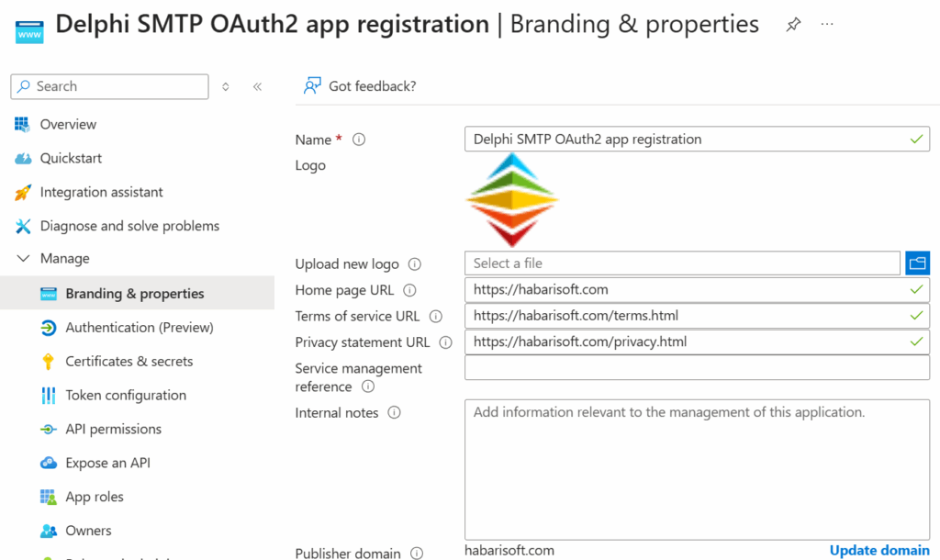The width and height of the screenshot is (940, 560).
Task: Show info tooltip for Upload new logo
Action: pos(415,264)
